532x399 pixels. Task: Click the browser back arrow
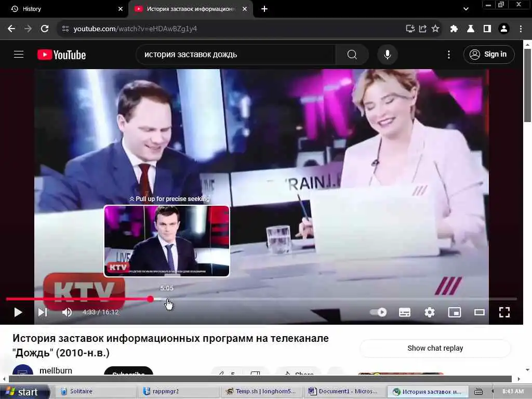11,29
